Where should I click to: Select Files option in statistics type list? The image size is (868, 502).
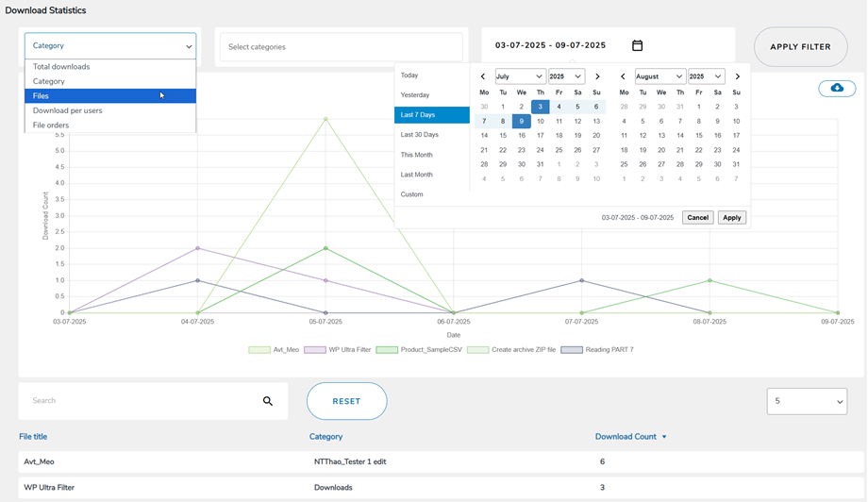110,95
